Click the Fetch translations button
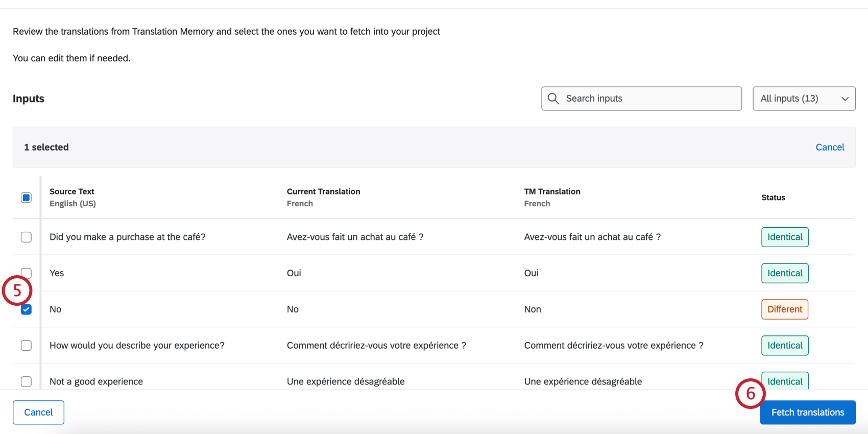The image size is (868, 434). tap(807, 413)
